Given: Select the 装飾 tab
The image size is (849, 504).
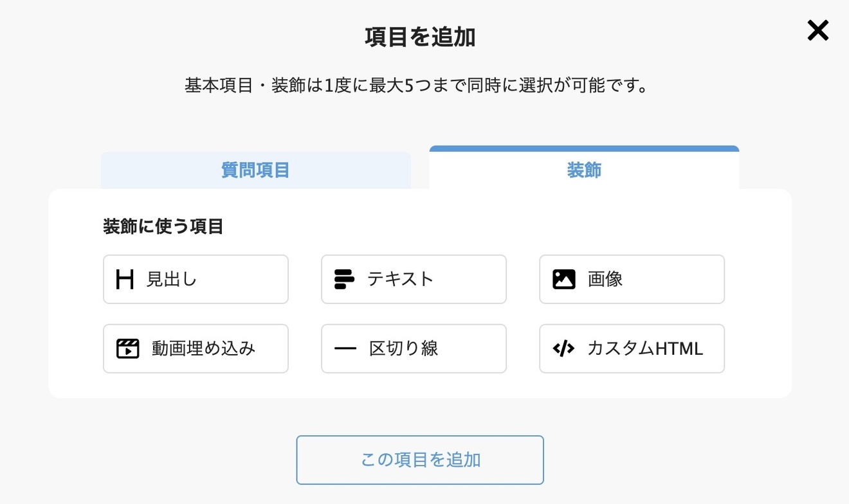Looking at the screenshot, I should click(x=584, y=170).
